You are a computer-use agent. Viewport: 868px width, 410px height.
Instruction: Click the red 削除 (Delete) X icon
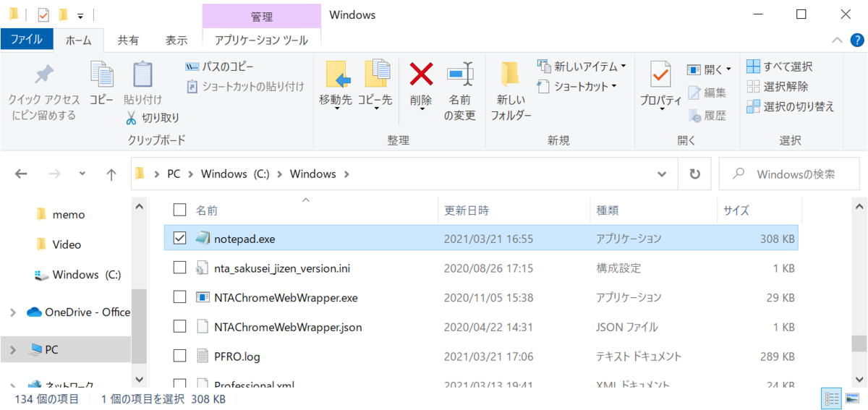(x=421, y=74)
